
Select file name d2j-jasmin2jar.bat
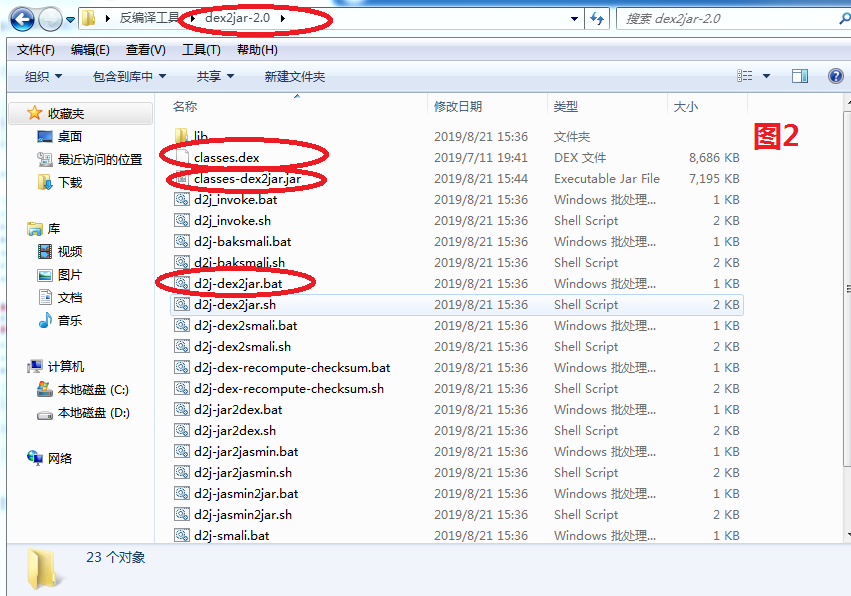tap(246, 494)
